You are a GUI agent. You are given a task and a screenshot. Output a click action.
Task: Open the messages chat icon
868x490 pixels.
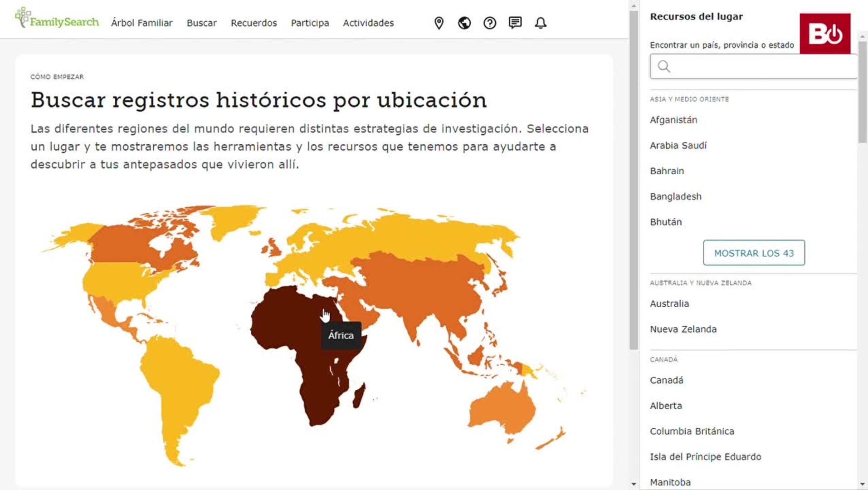[x=515, y=23]
